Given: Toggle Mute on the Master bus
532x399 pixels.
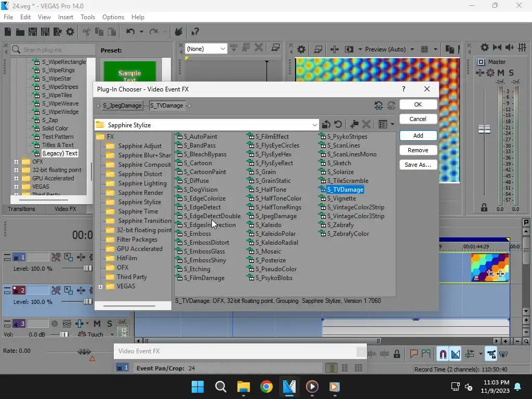Looking at the screenshot, I should click(x=501, y=73).
